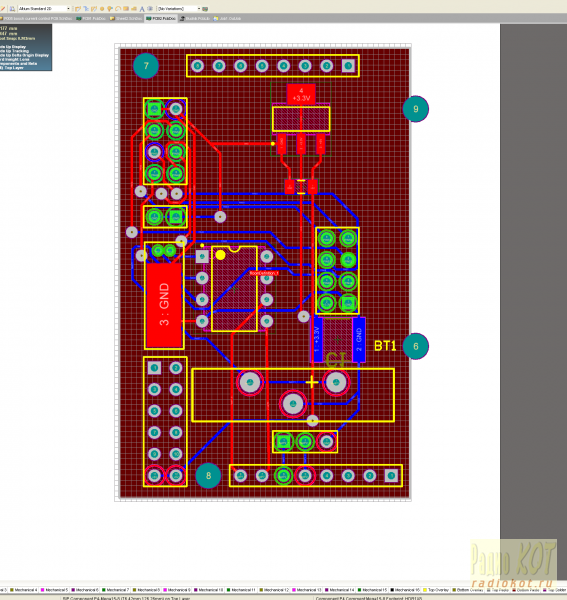Click the teal callout marker numbered 9

pos(416,109)
